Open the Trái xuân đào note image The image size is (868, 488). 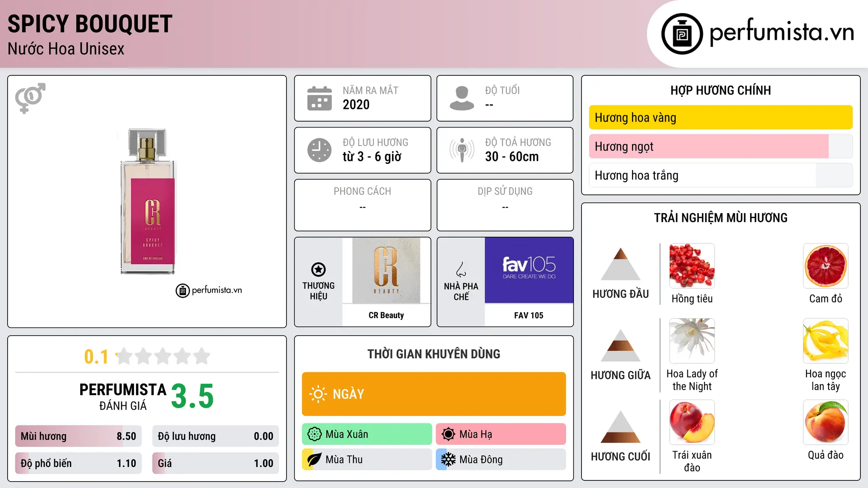click(692, 422)
